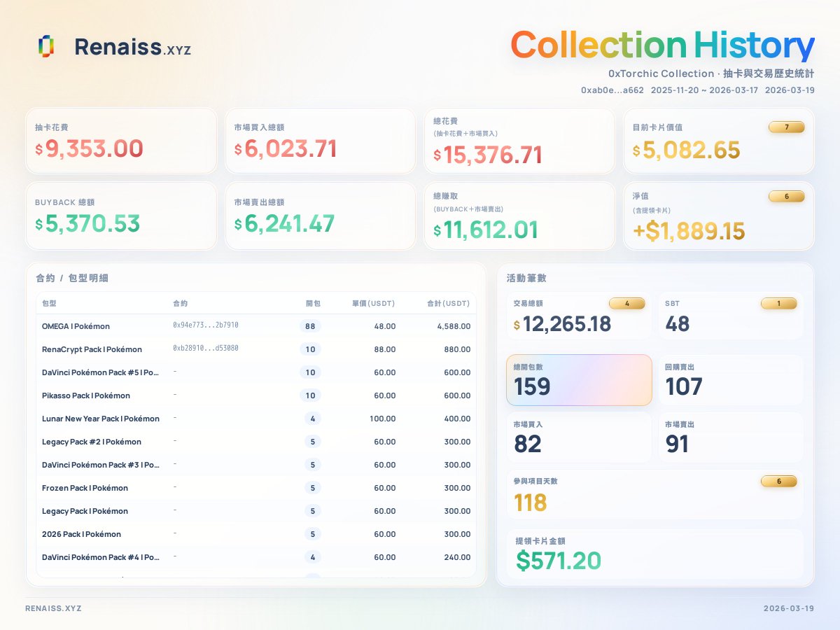Select the Legacy Pack #2 | Pokémon row
Screen dimensions: 840x630
click(256, 442)
